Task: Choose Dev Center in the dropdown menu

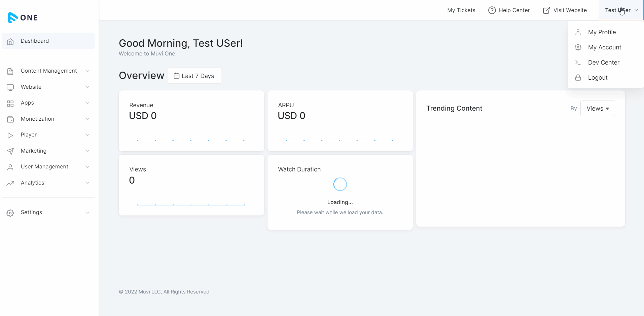Action: pos(603,63)
